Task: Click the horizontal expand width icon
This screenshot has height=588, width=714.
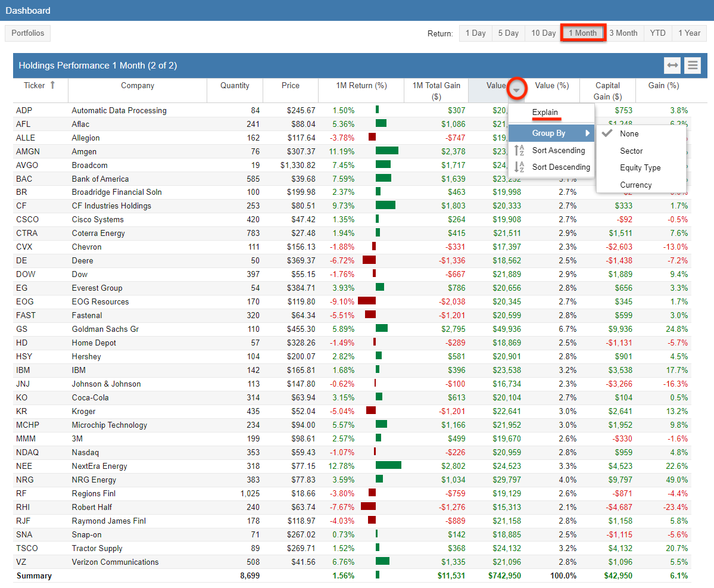Action: [x=672, y=66]
